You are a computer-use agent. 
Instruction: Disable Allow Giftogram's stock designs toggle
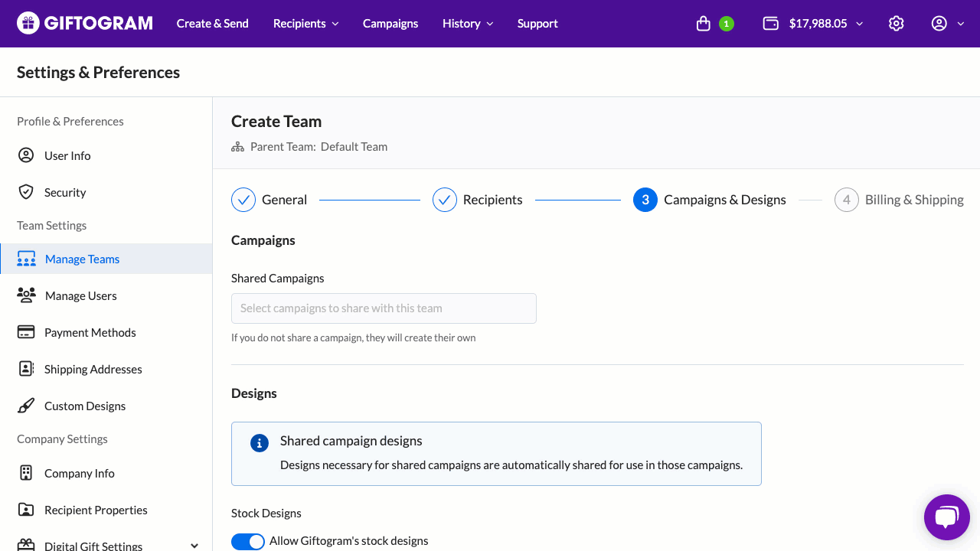247,541
